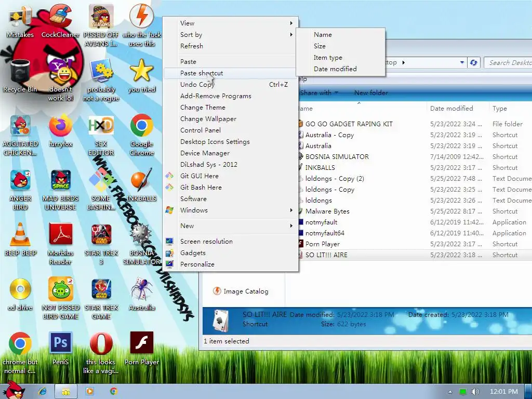This screenshot has height=399, width=532.
Task: Launch the furryfox desktop shortcut
Action: click(x=60, y=130)
